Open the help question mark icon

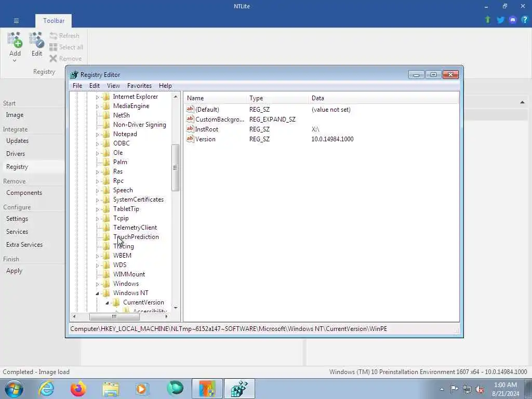click(525, 20)
